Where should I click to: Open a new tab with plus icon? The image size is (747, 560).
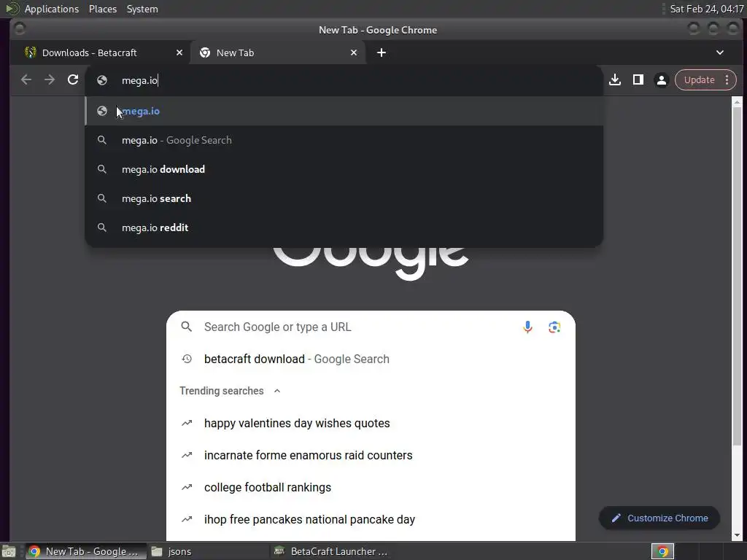pos(381,52)
